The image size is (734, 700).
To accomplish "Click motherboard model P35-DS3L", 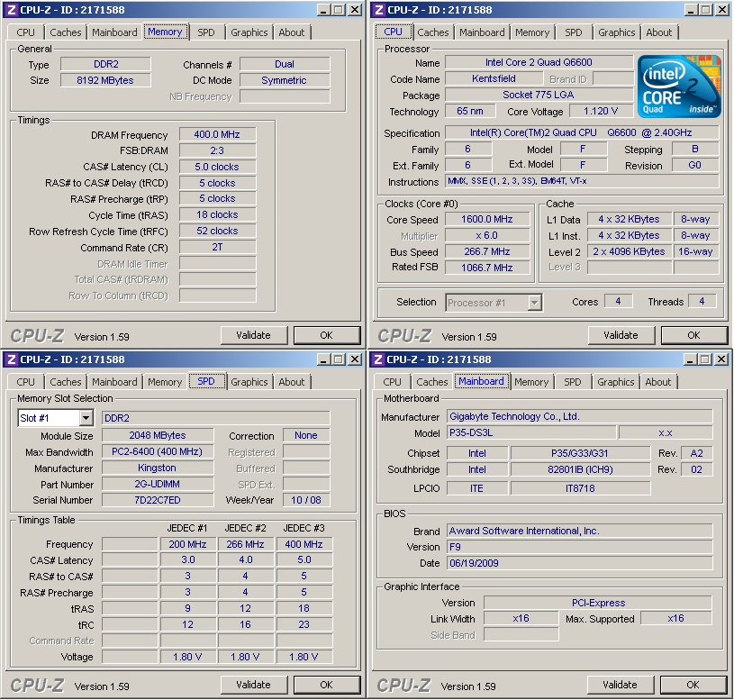I will tap(531, 433).
